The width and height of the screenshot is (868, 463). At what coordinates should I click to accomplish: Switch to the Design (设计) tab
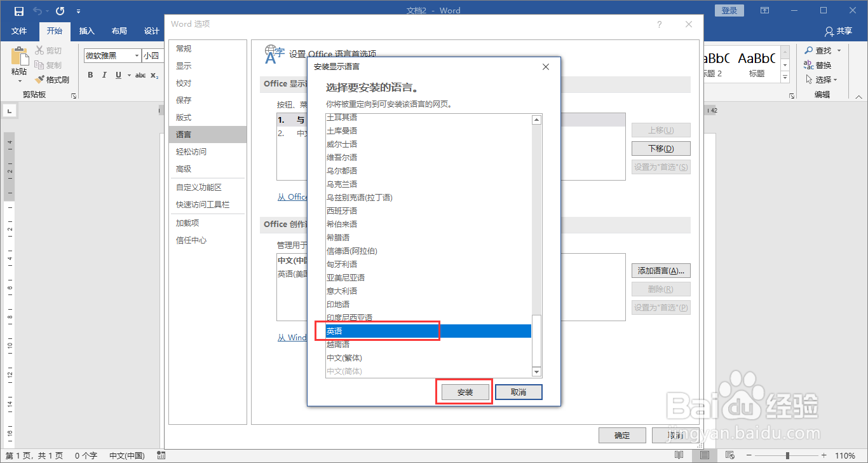click(151, 31)
